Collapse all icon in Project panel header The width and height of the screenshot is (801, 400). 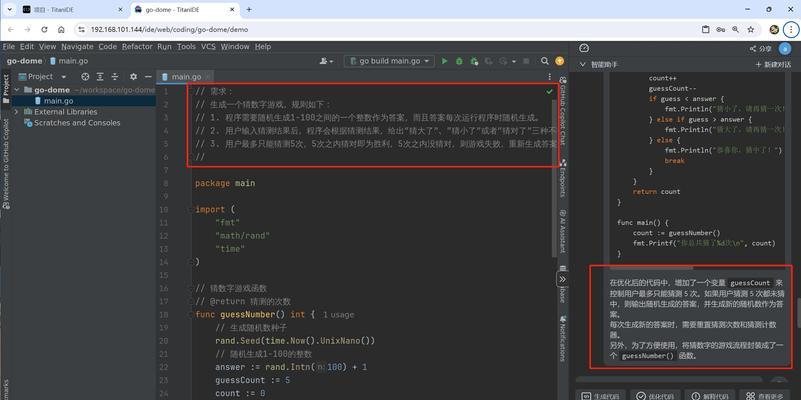tap(115, 77)
